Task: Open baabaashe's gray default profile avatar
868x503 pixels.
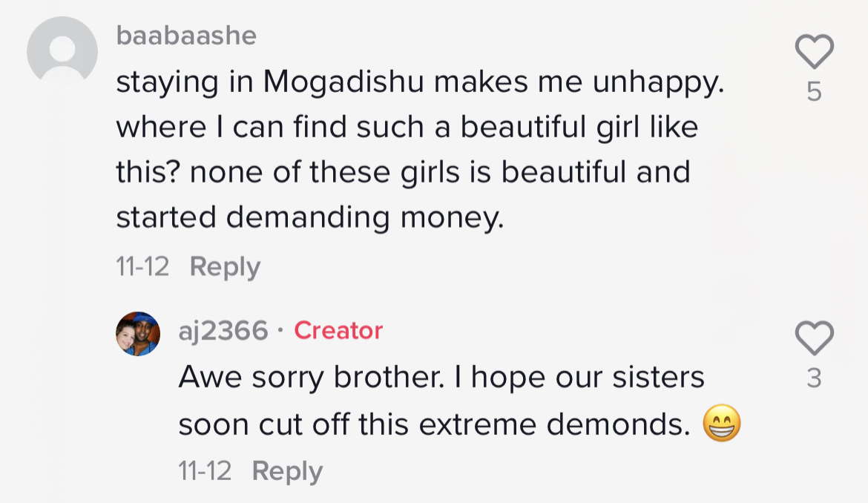Action: pos(62,52)
